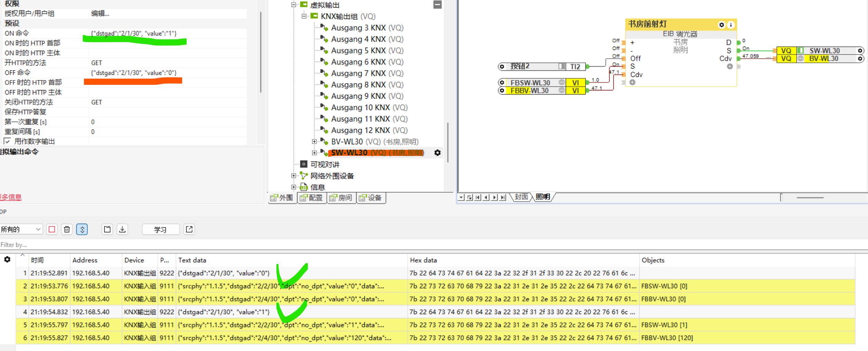Expand the 信息 tree node

coord(294,187)
